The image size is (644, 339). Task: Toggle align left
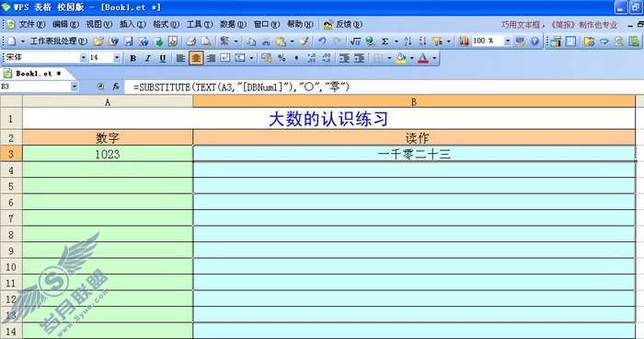(x=180, y=58)
